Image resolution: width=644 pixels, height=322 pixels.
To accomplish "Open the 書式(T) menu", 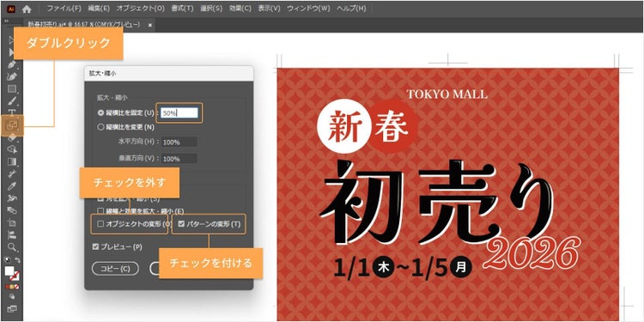I will pyautogui.click(x=183, y=9).
